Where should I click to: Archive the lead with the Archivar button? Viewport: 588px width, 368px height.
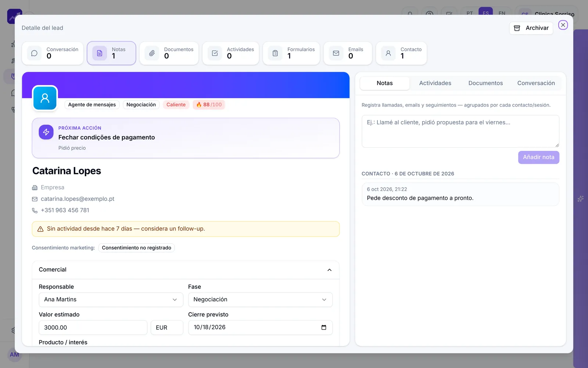[531, 28]
